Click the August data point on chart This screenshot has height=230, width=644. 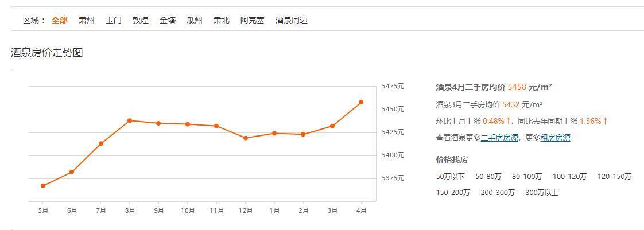click(x=130, y=120)
